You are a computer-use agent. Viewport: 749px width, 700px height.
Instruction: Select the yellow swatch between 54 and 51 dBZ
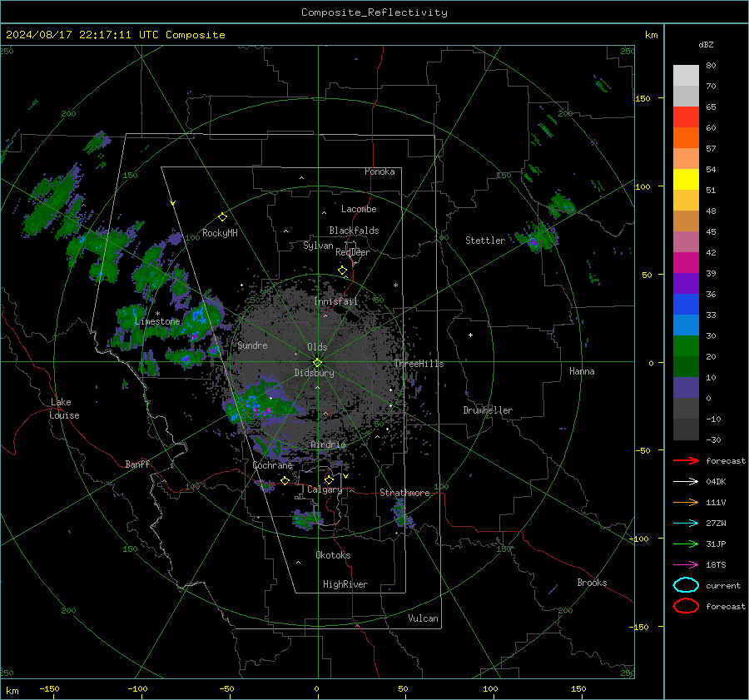pos(686,179)
